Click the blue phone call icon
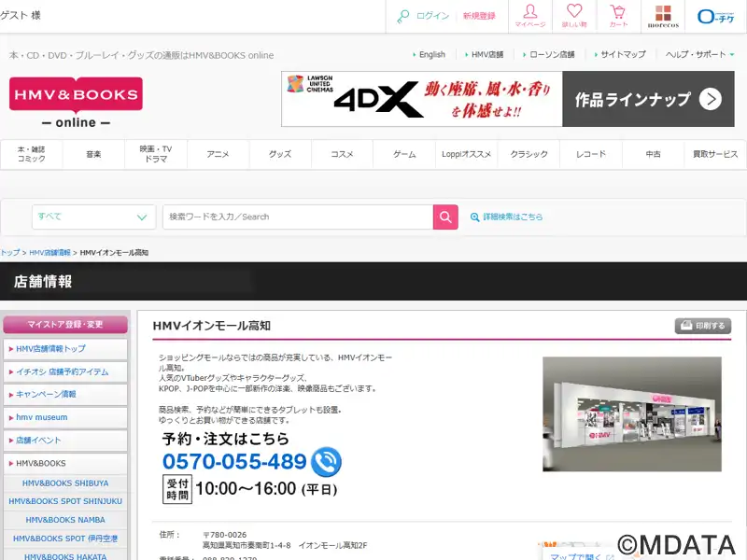This screenshot has height=560, width=747. click(326, 461)
